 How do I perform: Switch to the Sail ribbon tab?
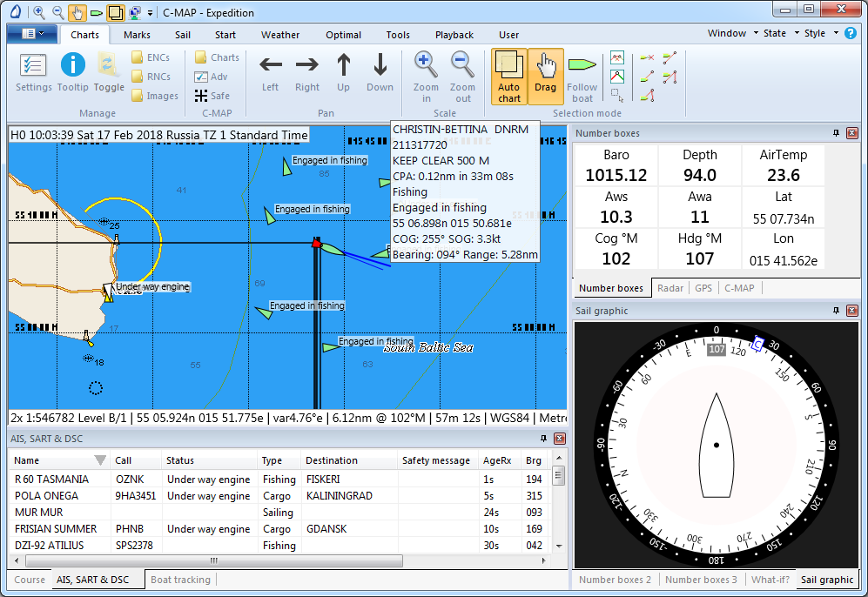pos(183,35)
